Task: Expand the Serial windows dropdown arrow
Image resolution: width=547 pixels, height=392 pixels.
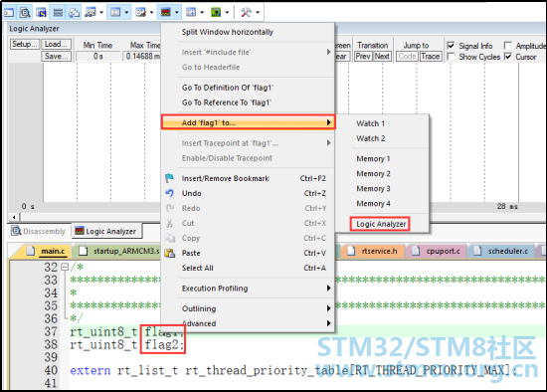Action: (x=152, y=13)
